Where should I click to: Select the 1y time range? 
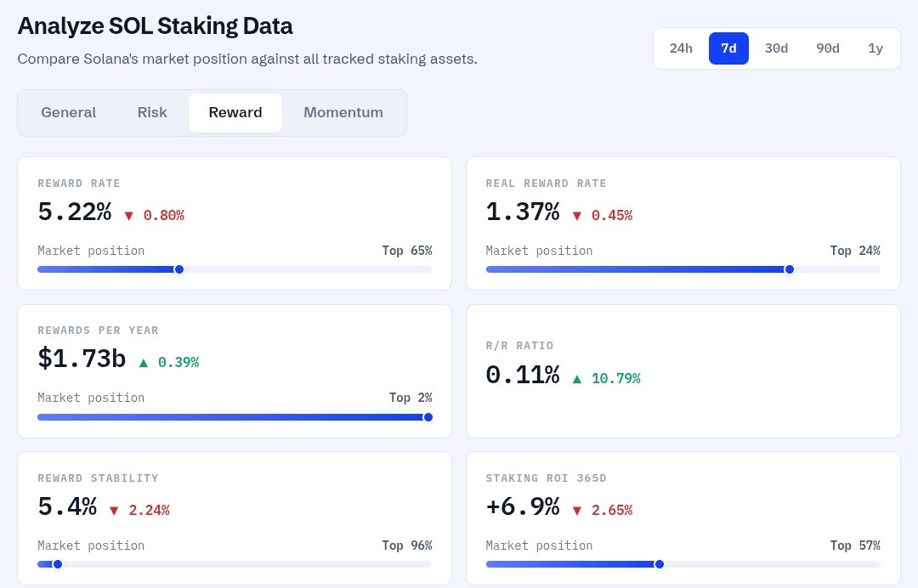point(875,48)
